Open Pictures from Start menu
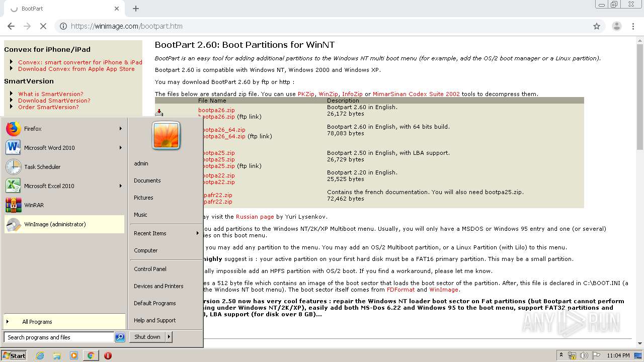 (143, 198)
